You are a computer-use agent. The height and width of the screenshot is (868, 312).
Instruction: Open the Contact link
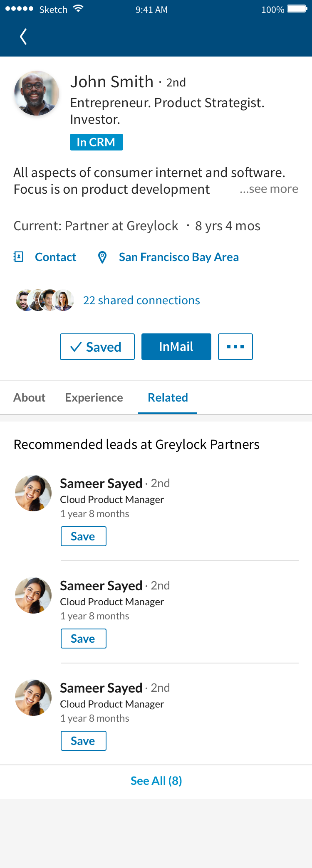point(56,257)
